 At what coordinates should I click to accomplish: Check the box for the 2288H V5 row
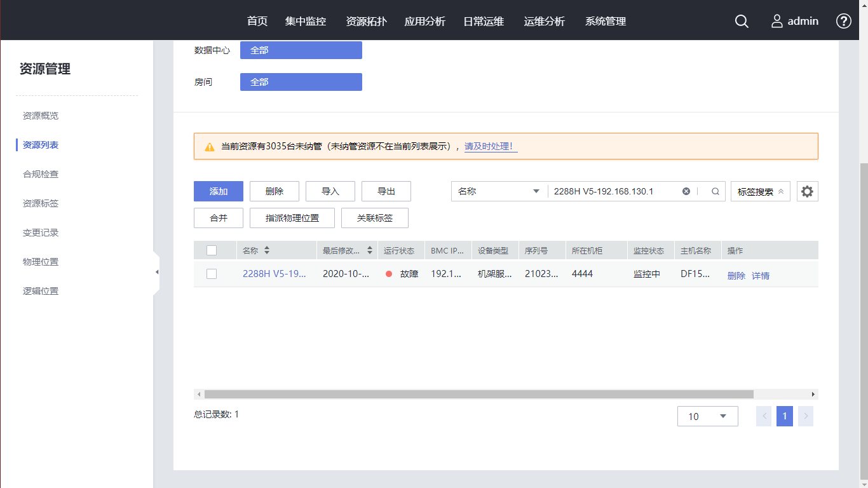(x=212, y=274)
